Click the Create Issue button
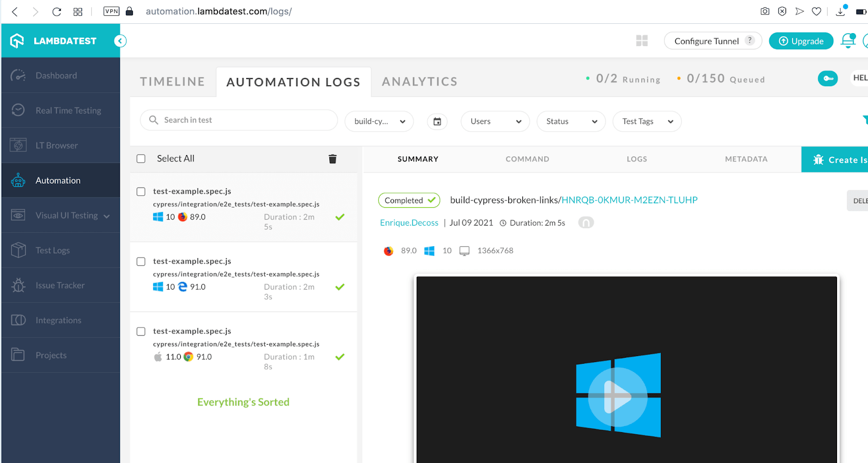The height and width of the screenshot is (463, 868). pos(835,159)
